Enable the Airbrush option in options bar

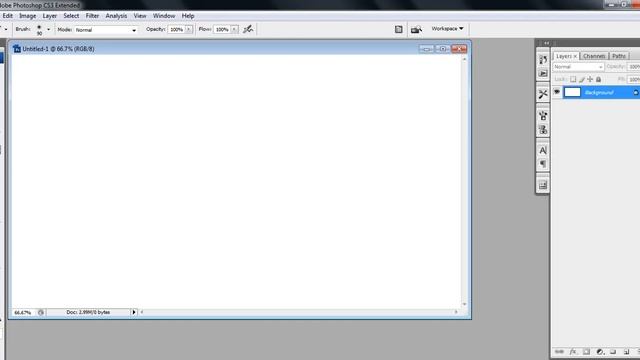pyautogui.click(x=248, y=29)
